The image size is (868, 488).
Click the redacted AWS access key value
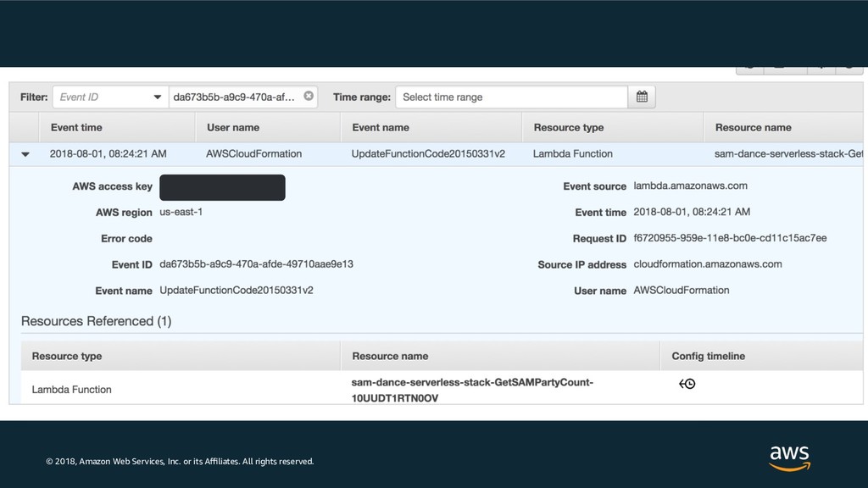[x=223, y=187]
